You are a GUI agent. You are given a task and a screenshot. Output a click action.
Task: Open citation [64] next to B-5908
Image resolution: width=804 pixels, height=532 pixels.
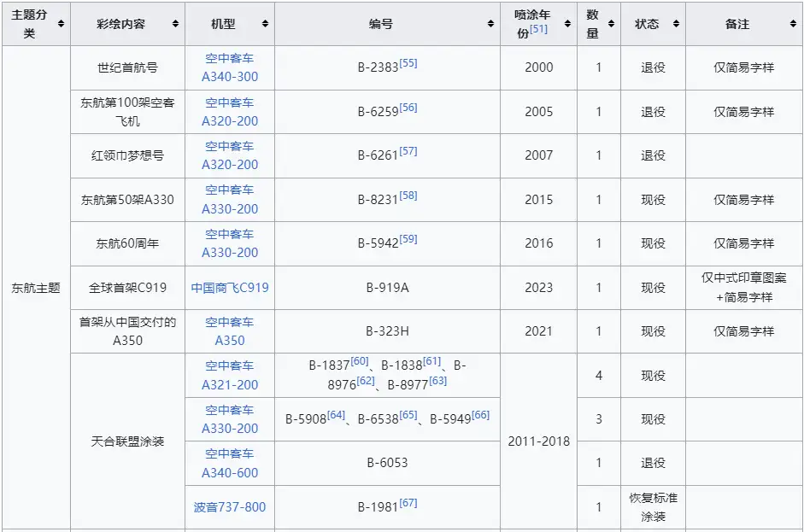336,415
